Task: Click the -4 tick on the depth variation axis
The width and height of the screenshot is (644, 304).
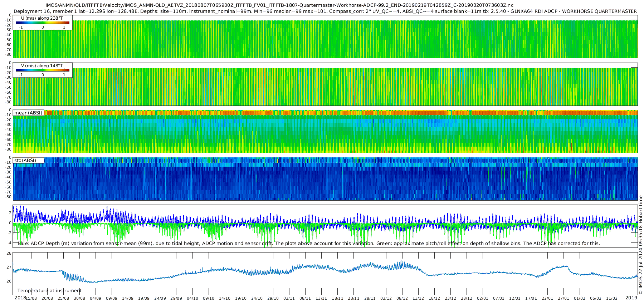Action: point(10,243)
